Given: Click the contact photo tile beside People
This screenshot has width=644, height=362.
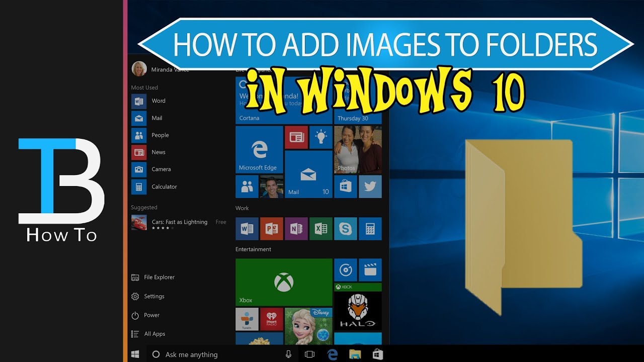Looking at the screenshot, I should (272, 187).
